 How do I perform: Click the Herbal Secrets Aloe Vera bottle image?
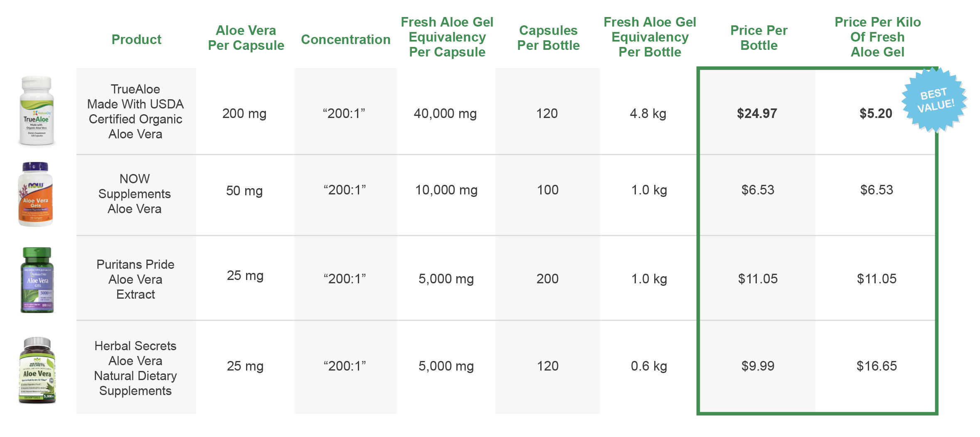pyautogui.click(x=37, y=370)
